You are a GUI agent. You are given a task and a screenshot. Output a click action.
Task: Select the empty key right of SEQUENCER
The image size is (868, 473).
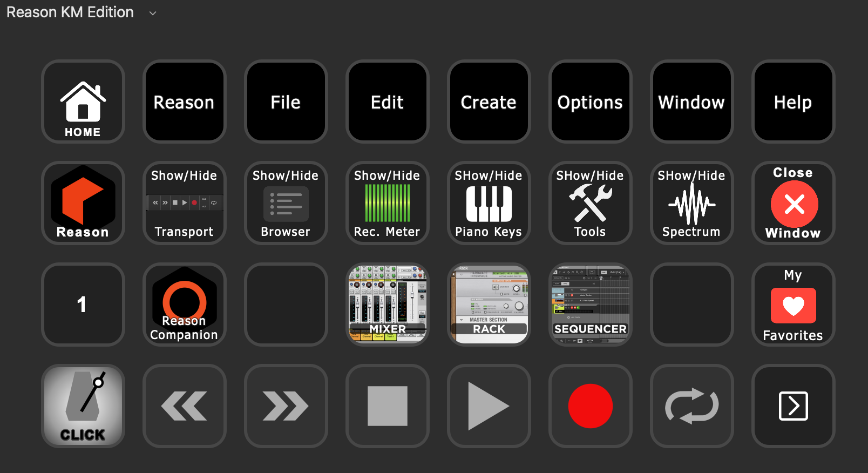692,305
